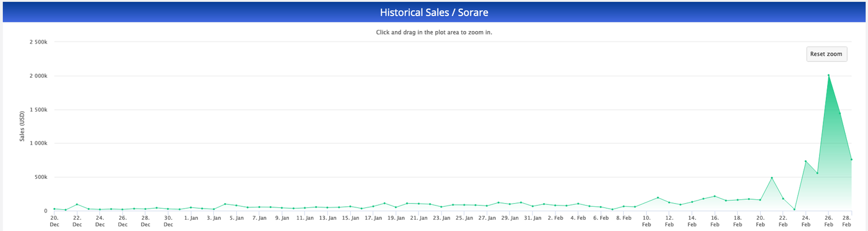The width and height of the screenshot is (868, 231).
Task: Select the peak data point near 2 000k
Action: click(x=828, y=75)
